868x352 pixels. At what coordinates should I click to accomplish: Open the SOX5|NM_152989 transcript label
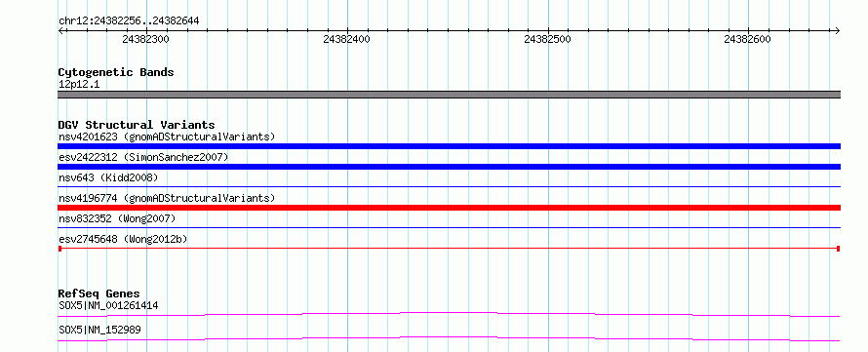tap(99, 330)
